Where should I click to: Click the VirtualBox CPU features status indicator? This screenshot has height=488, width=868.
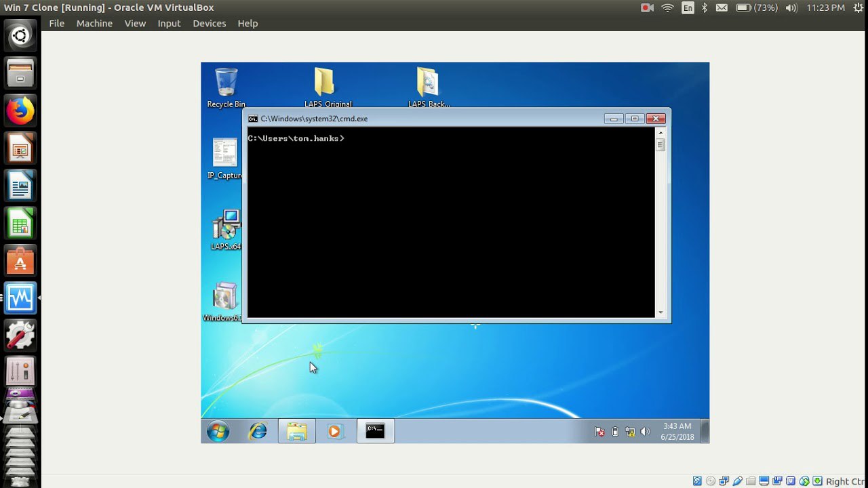pos(791,481)
